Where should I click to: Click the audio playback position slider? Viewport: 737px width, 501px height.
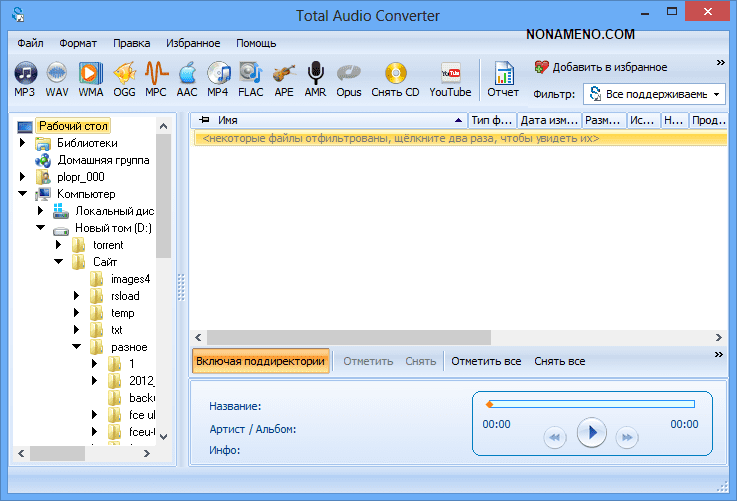pos(590,404)
